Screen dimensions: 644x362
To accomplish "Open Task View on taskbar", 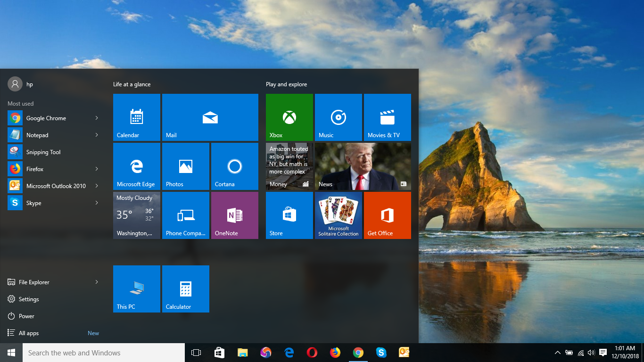I will 196,353.
